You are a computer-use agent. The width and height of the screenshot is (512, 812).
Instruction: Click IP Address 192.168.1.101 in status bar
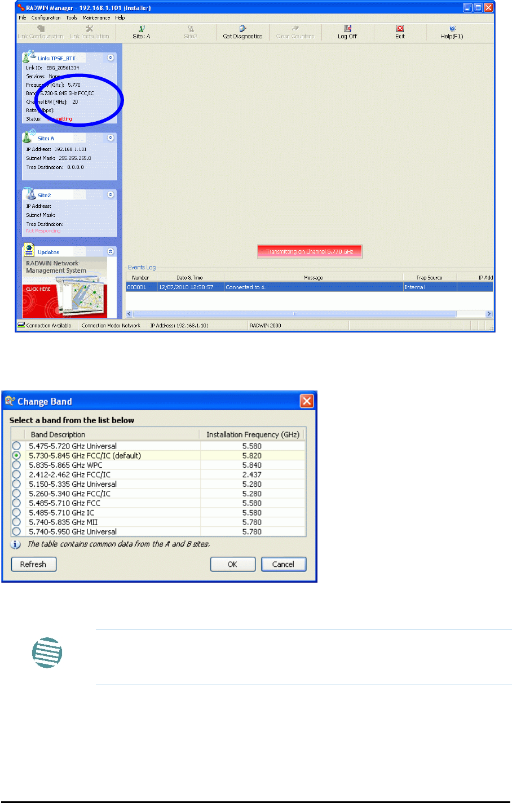pyautogui.click(x=179, y=325)
